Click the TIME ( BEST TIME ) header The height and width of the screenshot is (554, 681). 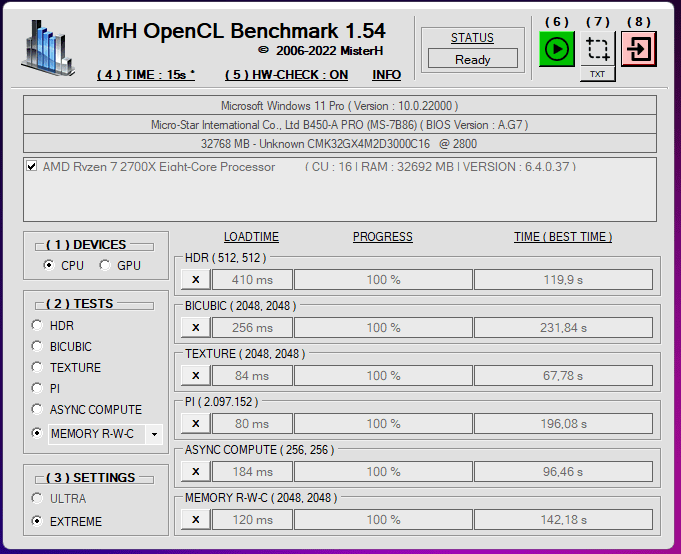point(563,237)
